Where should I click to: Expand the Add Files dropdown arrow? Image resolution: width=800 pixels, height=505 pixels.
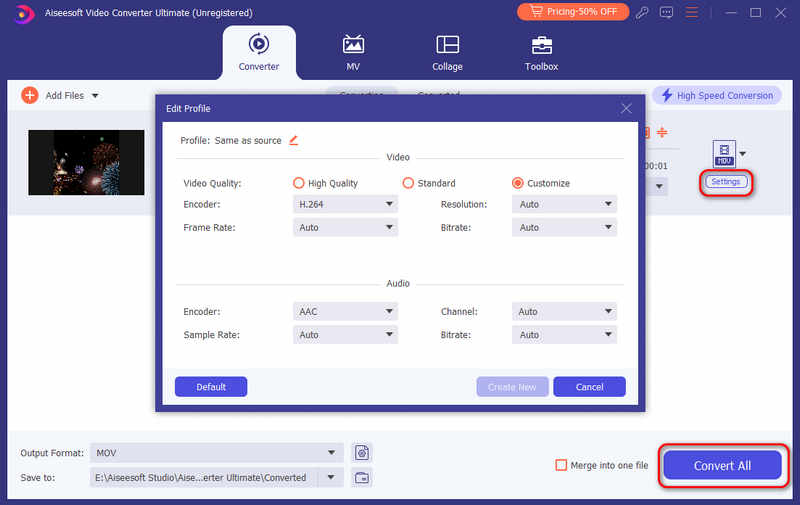pyautogui.click(x=95, y=95)
